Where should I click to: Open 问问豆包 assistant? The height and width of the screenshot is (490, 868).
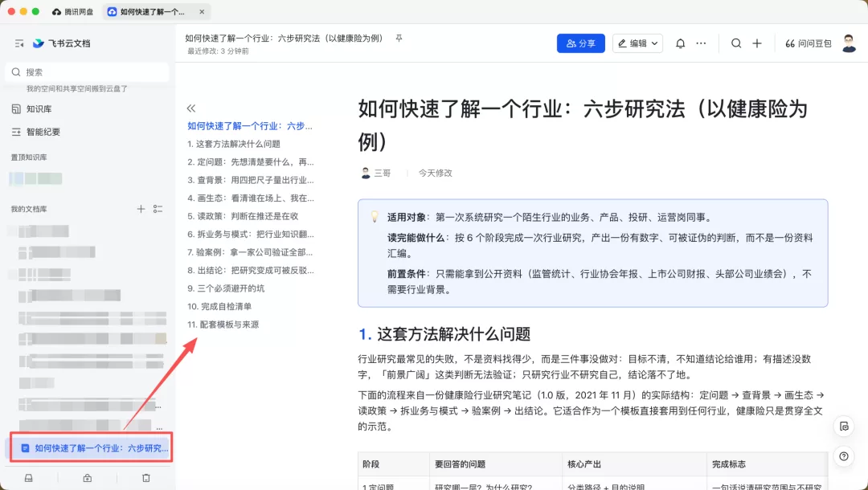click(x=809, y=43)
